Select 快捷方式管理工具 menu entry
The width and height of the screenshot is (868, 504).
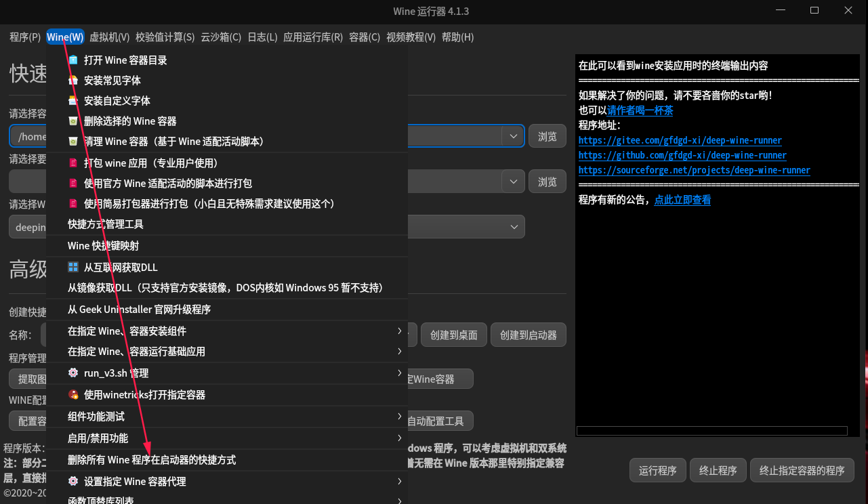pos(227,224)
